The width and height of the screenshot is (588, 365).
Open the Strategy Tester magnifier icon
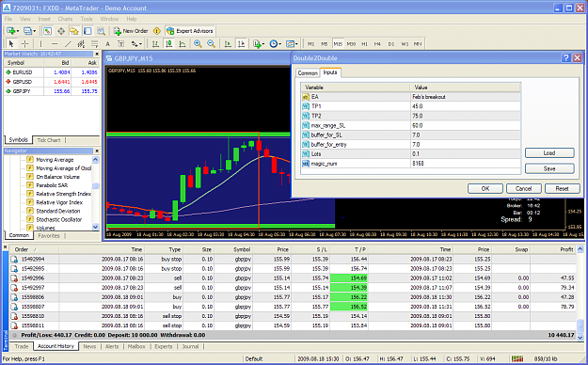(x=101, y=31)
